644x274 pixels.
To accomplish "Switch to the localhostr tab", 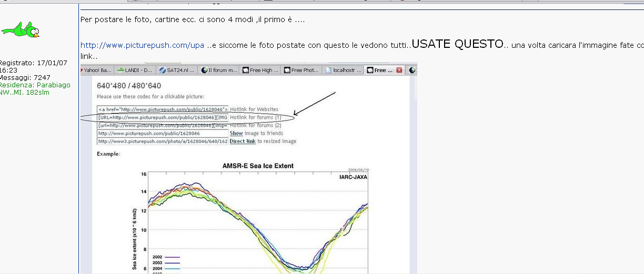I will click(346, 70).
